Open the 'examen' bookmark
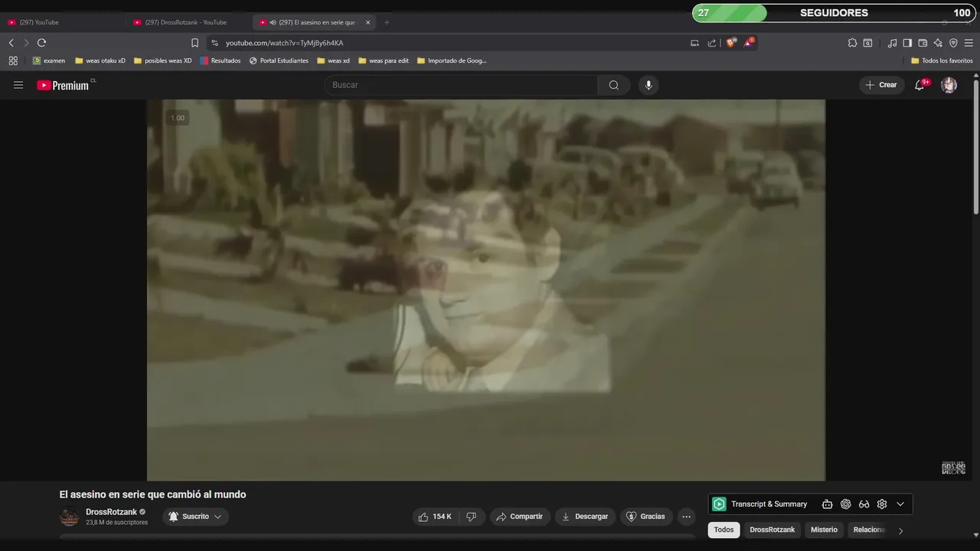Image resolution: width=980 pixels, height=551 pixels. (48, 60)
